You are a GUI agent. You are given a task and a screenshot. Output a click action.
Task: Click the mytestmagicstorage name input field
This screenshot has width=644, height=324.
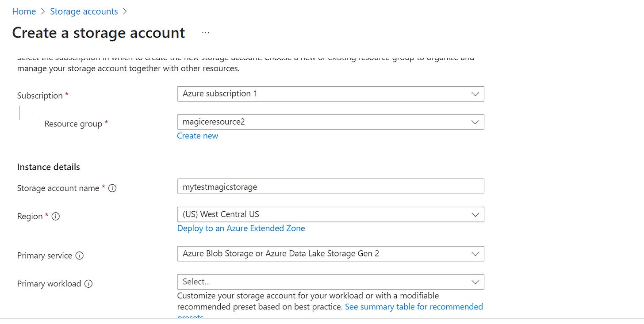click(x=310, y=186)
